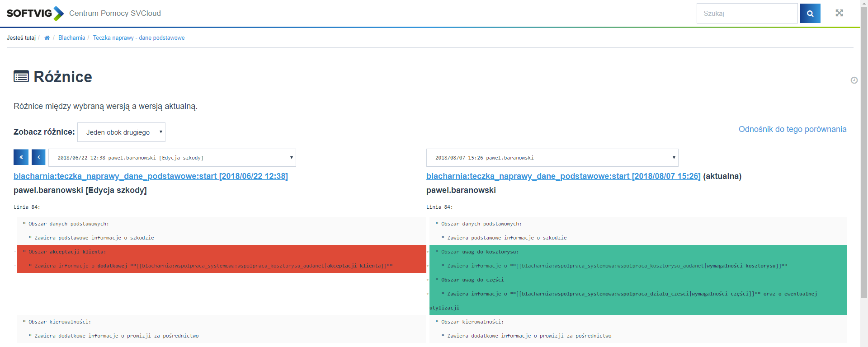
Task: Open the 2018/06/22 12:38 revision dropdown
Action: click(172, 158)
